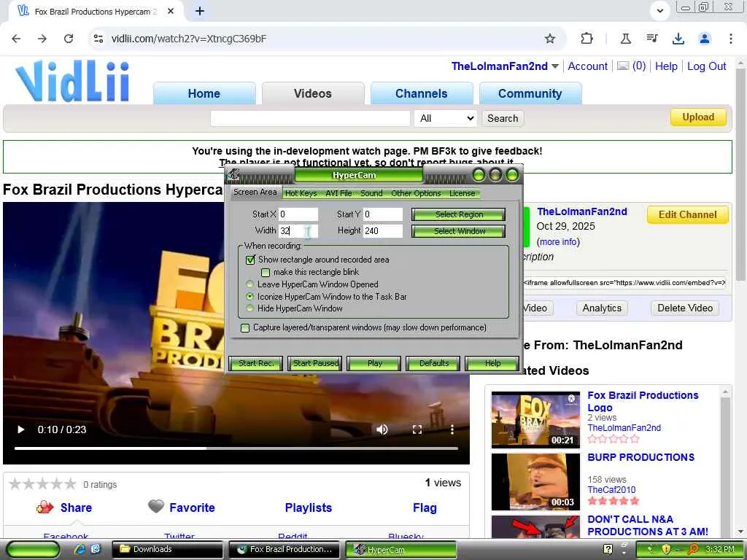
Task: Enable Capture layered/transparent windows
Action: click(245, 328)
